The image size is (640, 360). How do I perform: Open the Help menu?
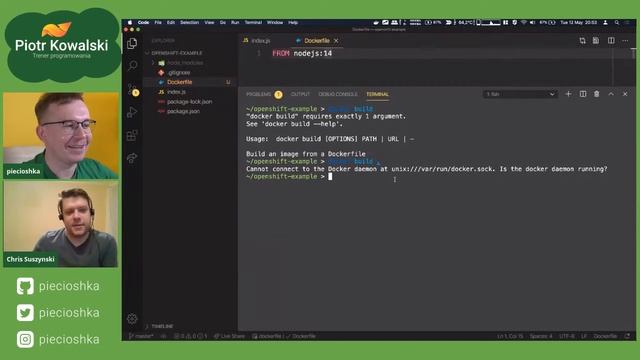[293, 22]
